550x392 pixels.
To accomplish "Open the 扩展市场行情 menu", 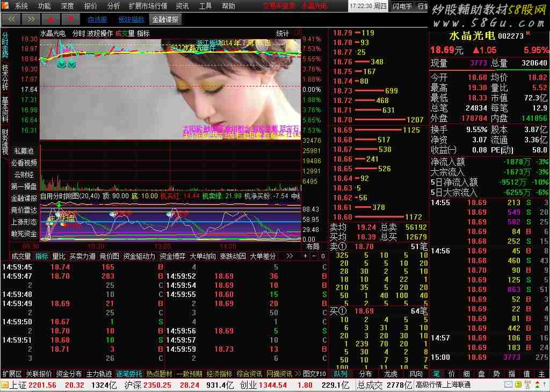I will tap(148, 5).
